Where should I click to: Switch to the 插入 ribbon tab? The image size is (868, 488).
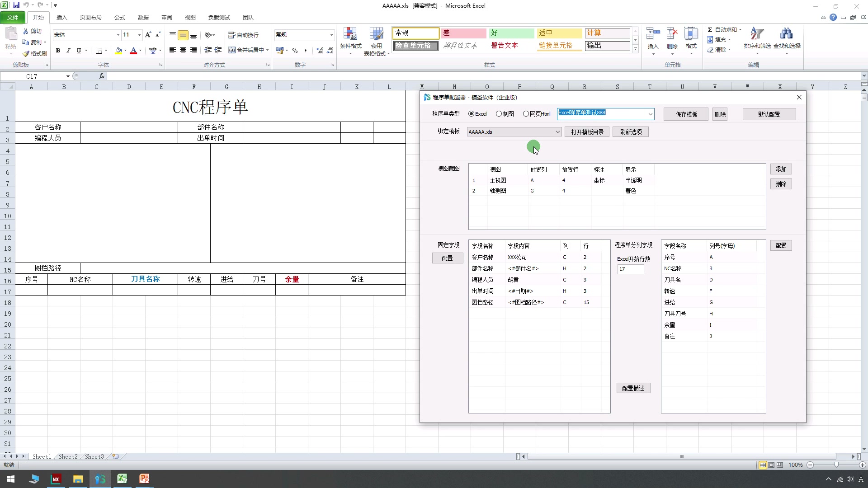coord(61,18)
